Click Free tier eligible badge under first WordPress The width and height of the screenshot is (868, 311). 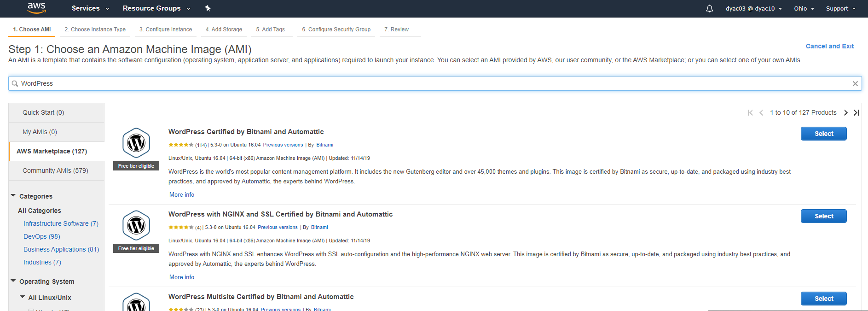point(136,166)
